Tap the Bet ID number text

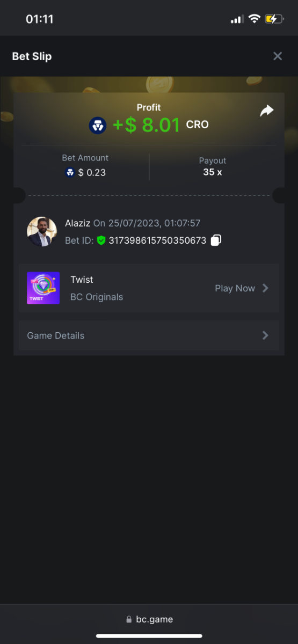click(157, 240)
